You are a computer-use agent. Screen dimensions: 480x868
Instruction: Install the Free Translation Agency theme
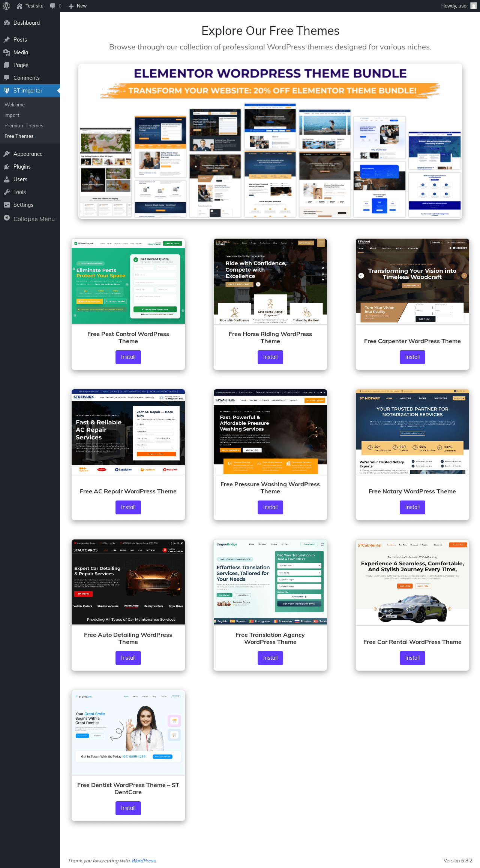(270, 658)
